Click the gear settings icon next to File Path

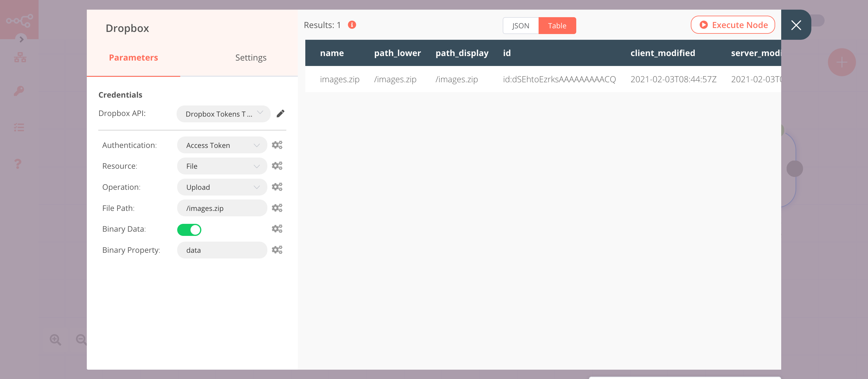(277, 208)
